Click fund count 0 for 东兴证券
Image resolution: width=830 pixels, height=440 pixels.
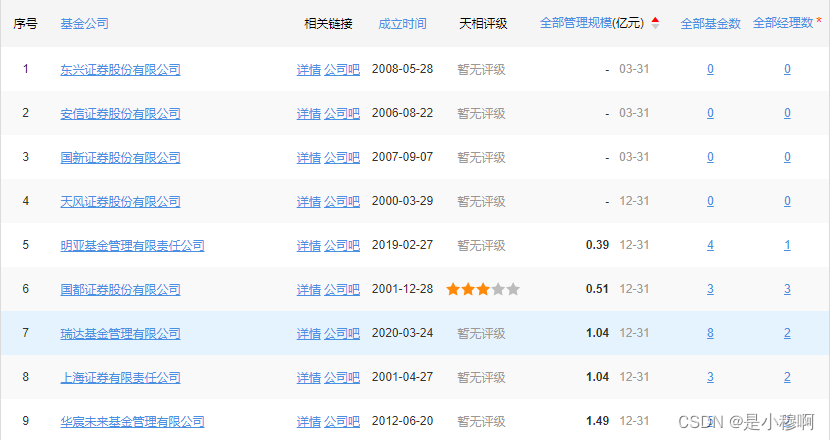click(710, 69)
